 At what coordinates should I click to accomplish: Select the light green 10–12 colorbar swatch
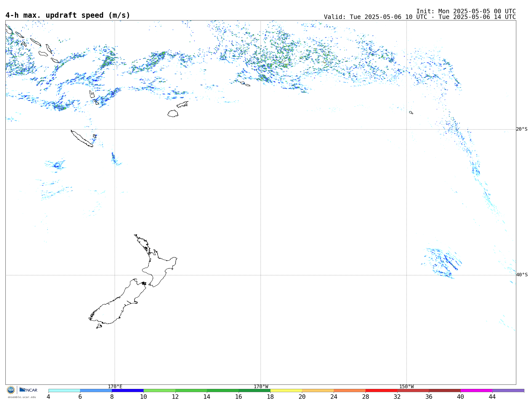click(x=159, y=391)
